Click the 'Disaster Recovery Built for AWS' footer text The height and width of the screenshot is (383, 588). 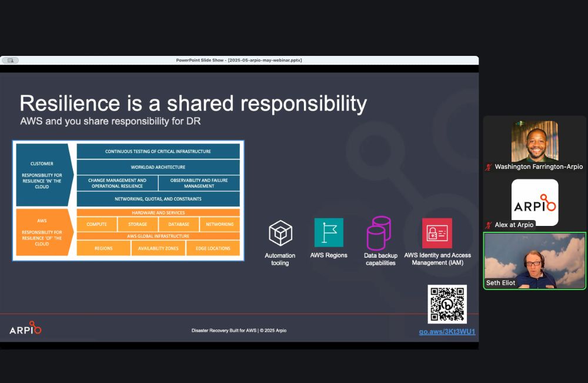click(239, 331)
